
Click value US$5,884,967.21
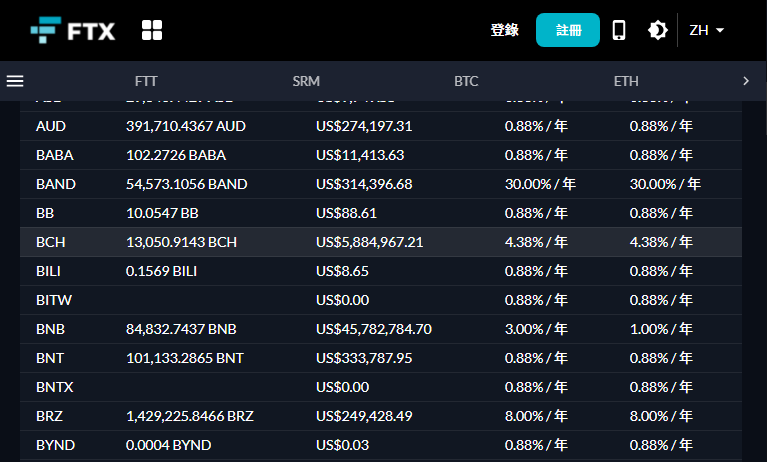click(369, 242)
